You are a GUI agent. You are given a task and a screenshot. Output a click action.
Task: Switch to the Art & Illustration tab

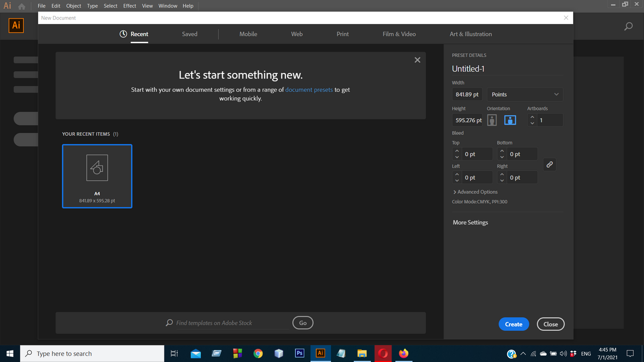pyautogui.click(x=471, y=34)
